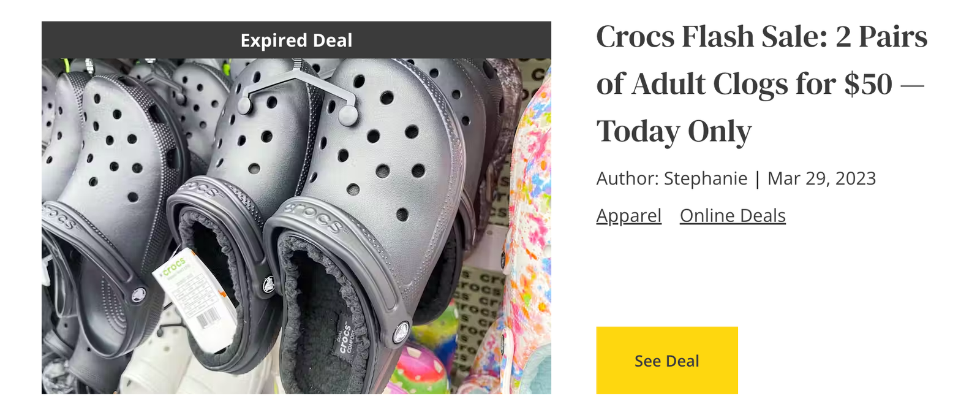Open the Online Deals category link
Image resolution: width=980 pixels, height=420 pixels.
tap(733, 216)
